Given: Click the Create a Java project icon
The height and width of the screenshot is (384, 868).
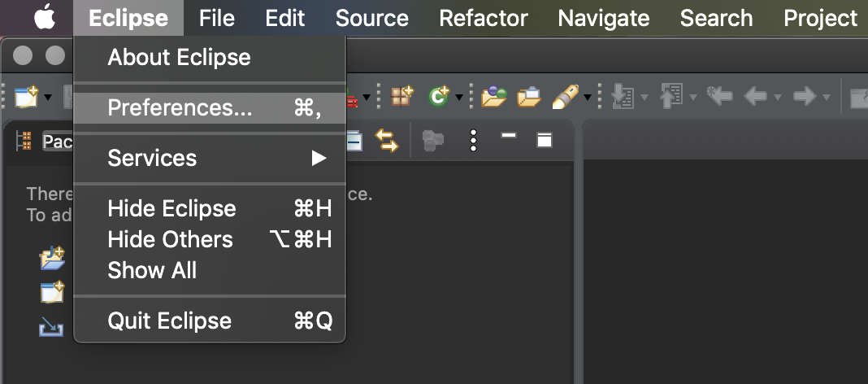Looking at the screenshot, I should [52, 260].
